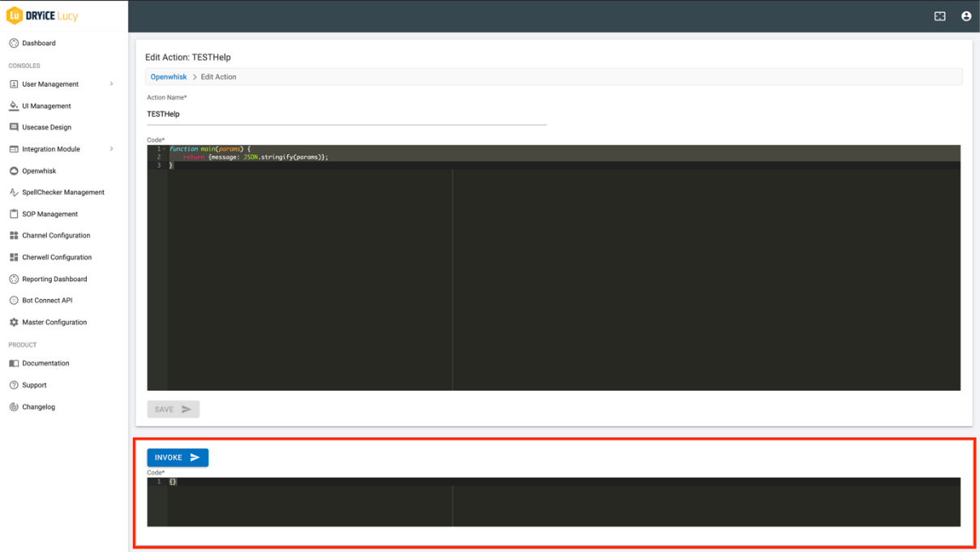Click the Integration Module icon
The height and width of the screenshot is (552, 980).
pos(14,149)
